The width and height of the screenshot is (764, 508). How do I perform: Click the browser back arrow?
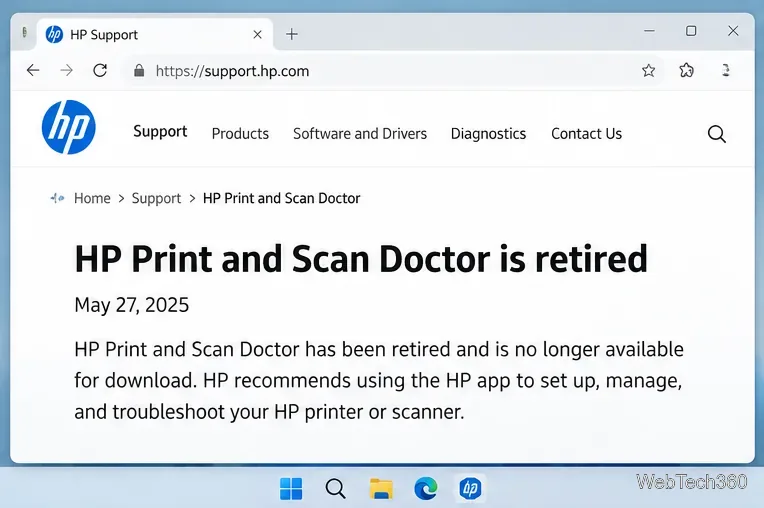tap(33, 71)
